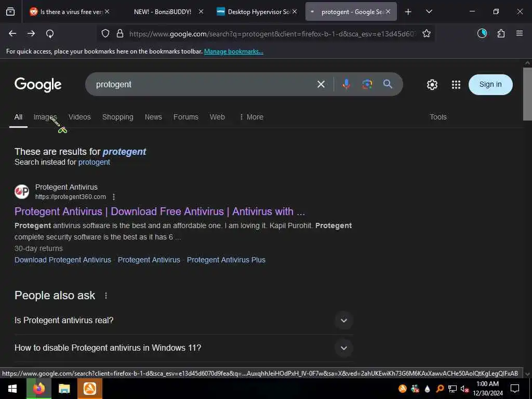Image resolution: width=532 pixels, height=399 pixels.
Task: Start Google voice search microphone
Action: click(x=346, y=84)
